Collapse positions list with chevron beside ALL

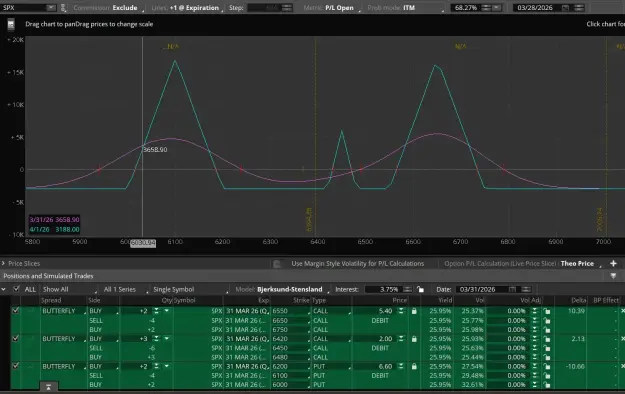(4, 289)
